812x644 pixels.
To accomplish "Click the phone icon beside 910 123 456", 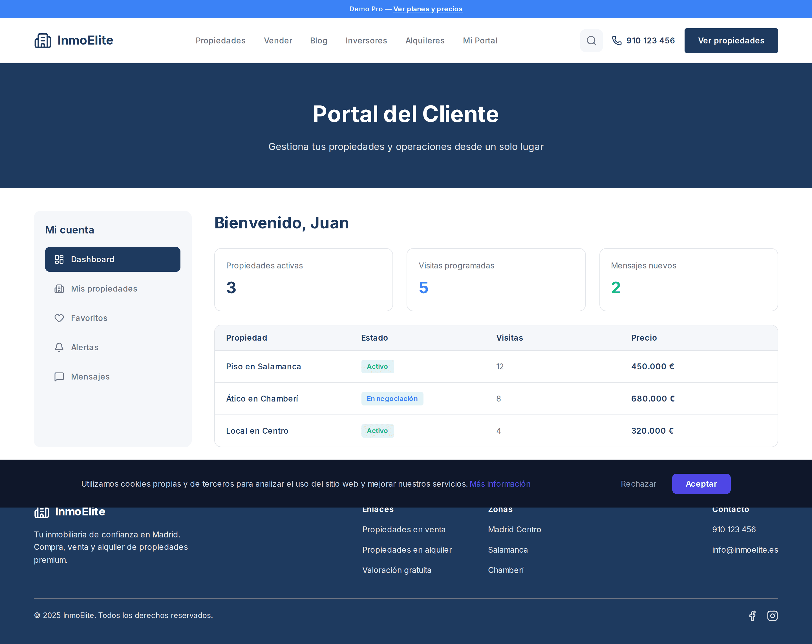I will 617,40.
